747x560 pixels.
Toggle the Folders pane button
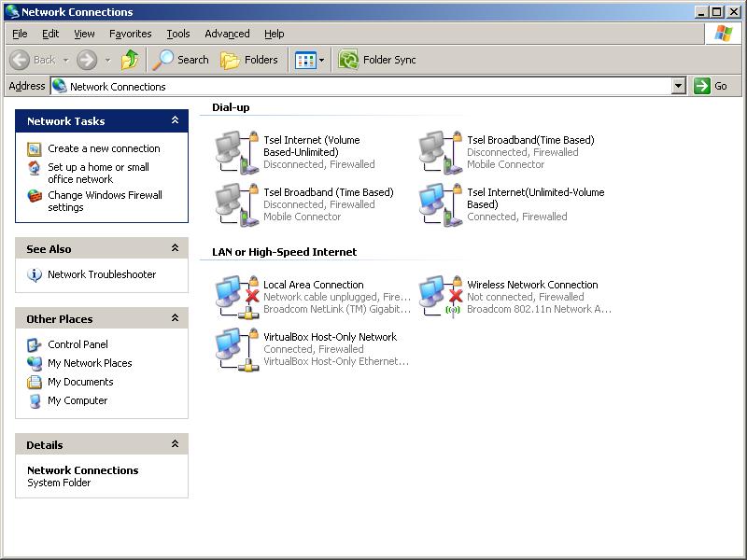tap(249, 60)
